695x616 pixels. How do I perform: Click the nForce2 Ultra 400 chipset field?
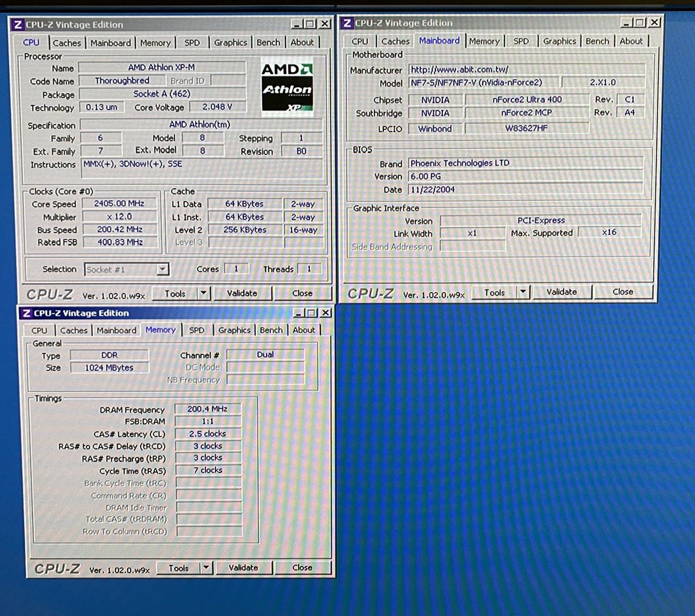[x=527, y=100]
